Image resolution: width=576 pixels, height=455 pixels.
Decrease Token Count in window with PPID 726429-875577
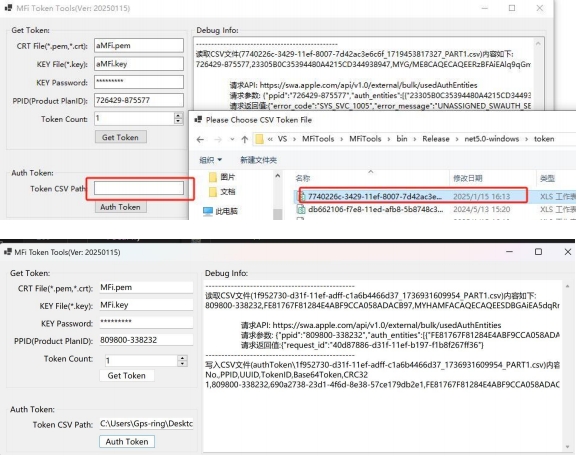pos(178,121)
